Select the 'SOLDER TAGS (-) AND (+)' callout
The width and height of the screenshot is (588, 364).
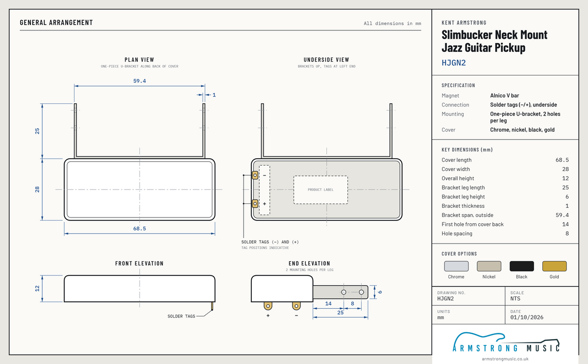[270, 242]
